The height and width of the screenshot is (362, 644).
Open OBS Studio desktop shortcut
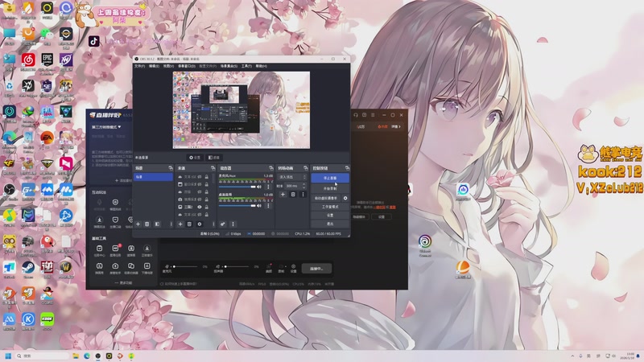point(9,191)
